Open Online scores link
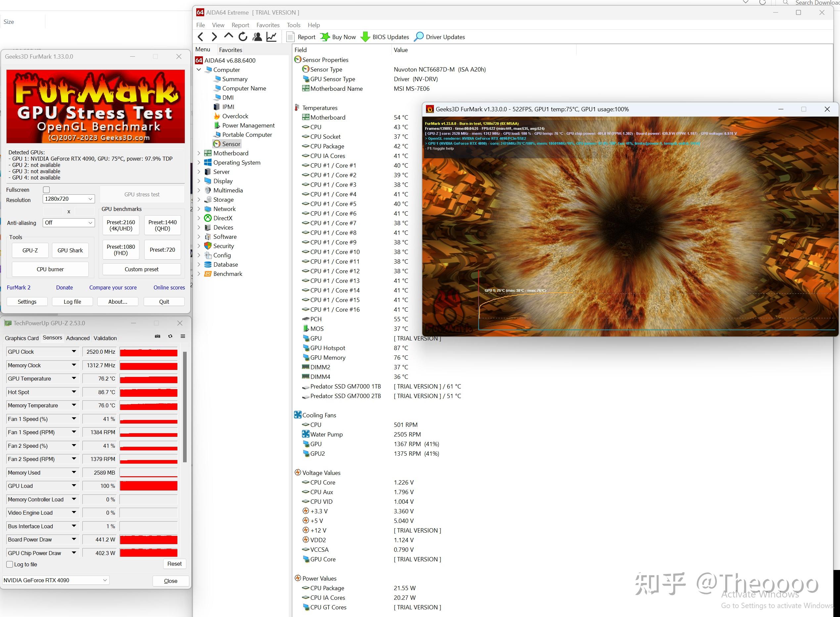The height and width of the screenshot is (617, 840). 169,287
